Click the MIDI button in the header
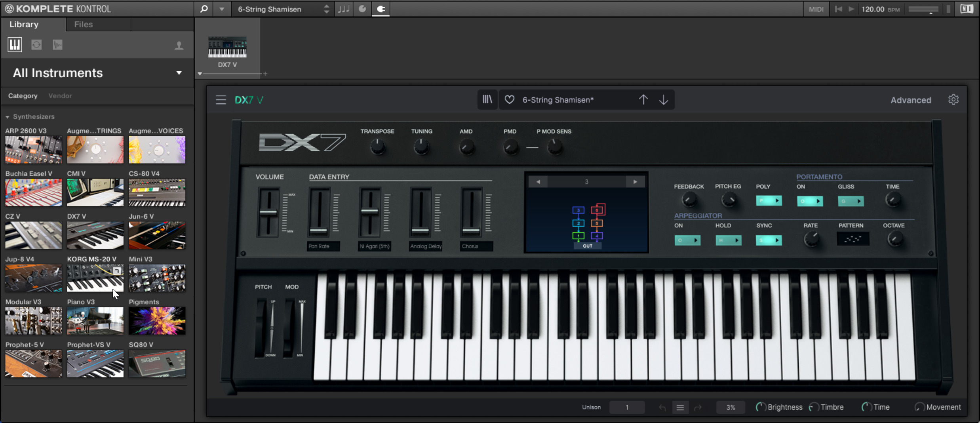The image size is (980, 423). pos(816,9)
